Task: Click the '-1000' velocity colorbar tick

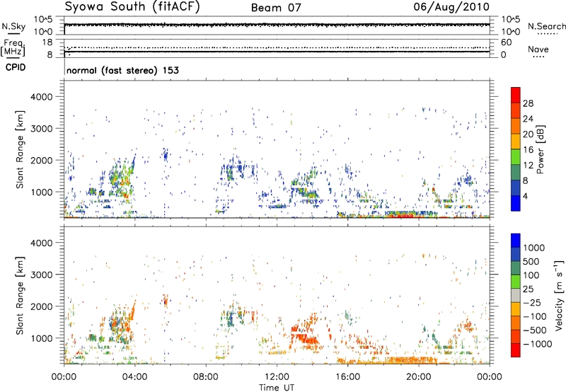Action: tap(537, 344)
